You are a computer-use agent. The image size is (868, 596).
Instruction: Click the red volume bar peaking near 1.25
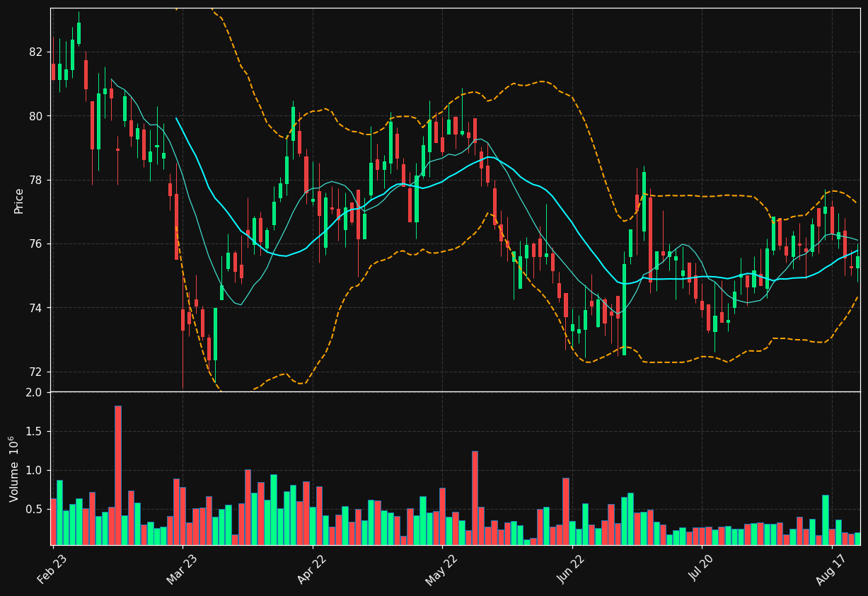pos(475,498)
